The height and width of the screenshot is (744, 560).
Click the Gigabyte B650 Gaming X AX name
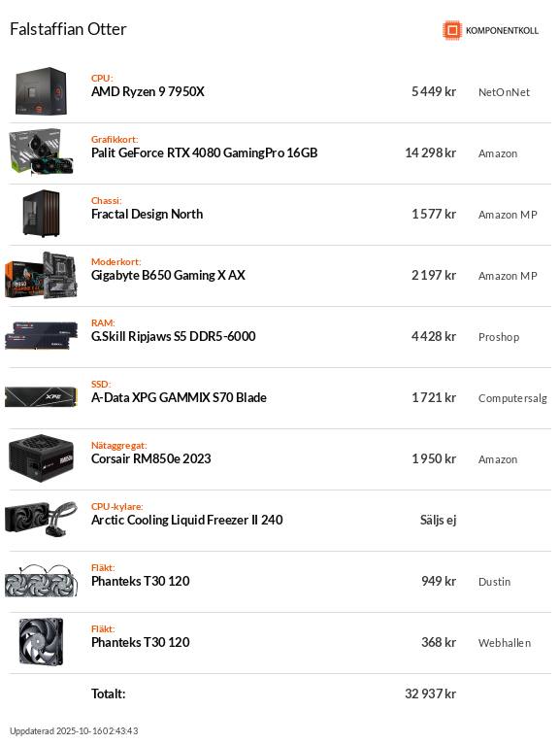[x=168, y=275]
